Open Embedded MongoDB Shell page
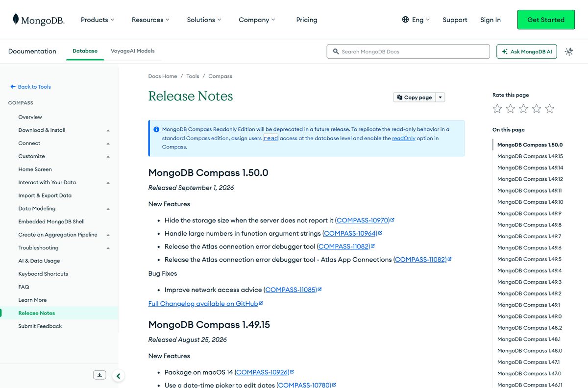The height and width of the screenshot is (388, 588). (51, 221)
